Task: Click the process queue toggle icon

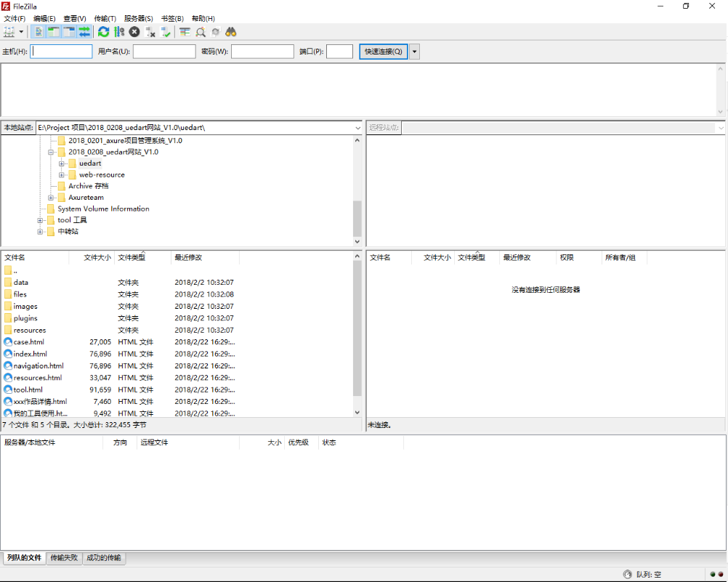Action: click(x=119, y=32)
